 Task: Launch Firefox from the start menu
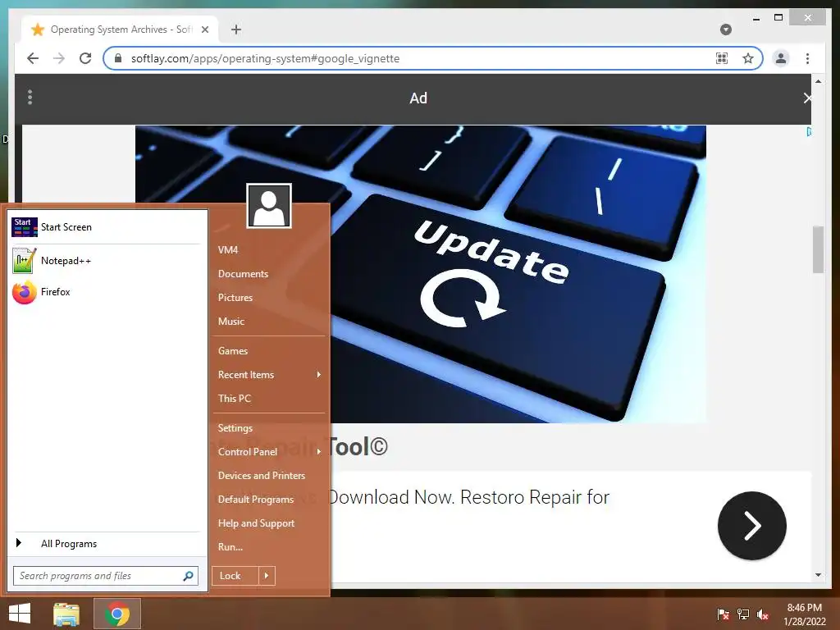(106, 292)
